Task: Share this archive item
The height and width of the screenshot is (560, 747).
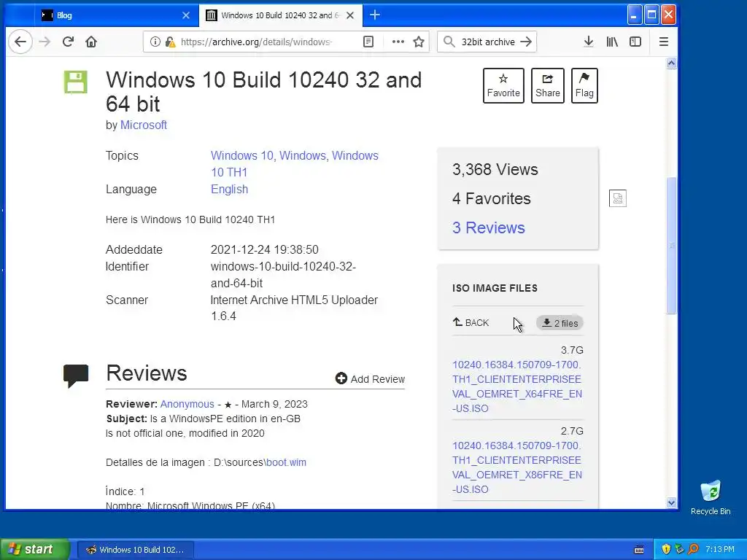Action: tap(547, 86)
